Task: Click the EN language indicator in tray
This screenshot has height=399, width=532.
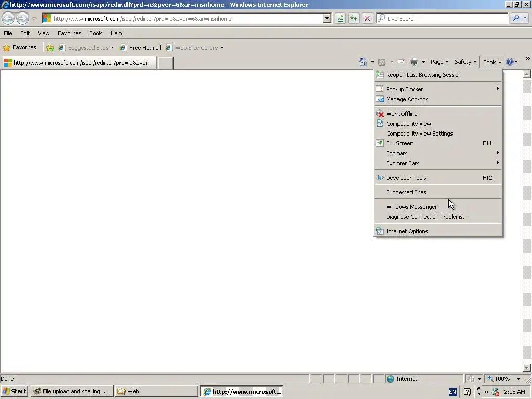Action: (453, 392)
